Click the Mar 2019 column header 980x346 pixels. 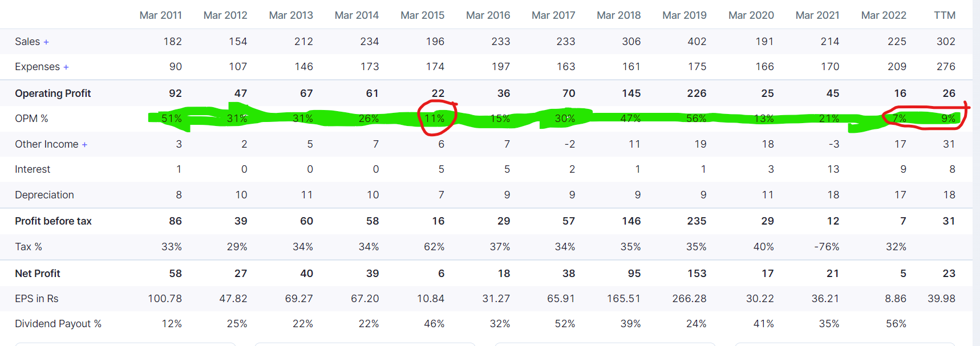coord(684,15)
